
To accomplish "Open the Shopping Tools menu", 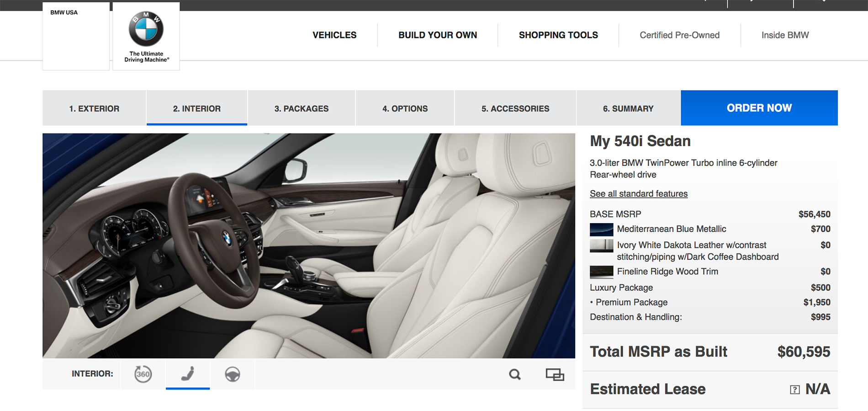I will (558, 35).
